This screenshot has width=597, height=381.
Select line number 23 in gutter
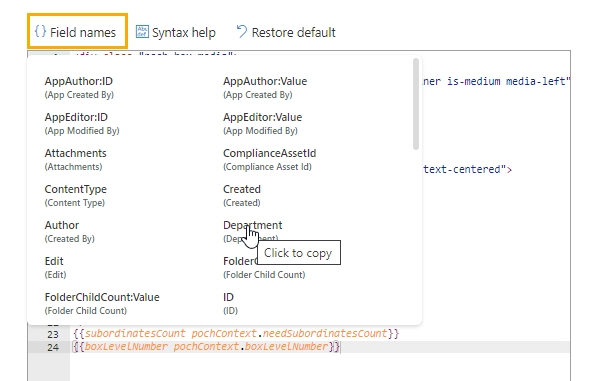pyautogui.click(x=53, y=334)
